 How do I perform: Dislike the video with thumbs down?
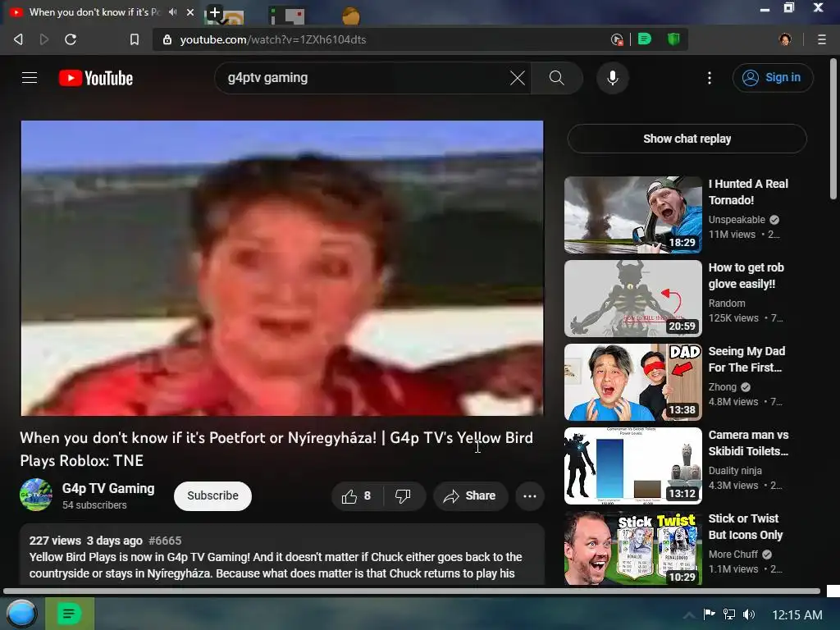pos(403,495)
